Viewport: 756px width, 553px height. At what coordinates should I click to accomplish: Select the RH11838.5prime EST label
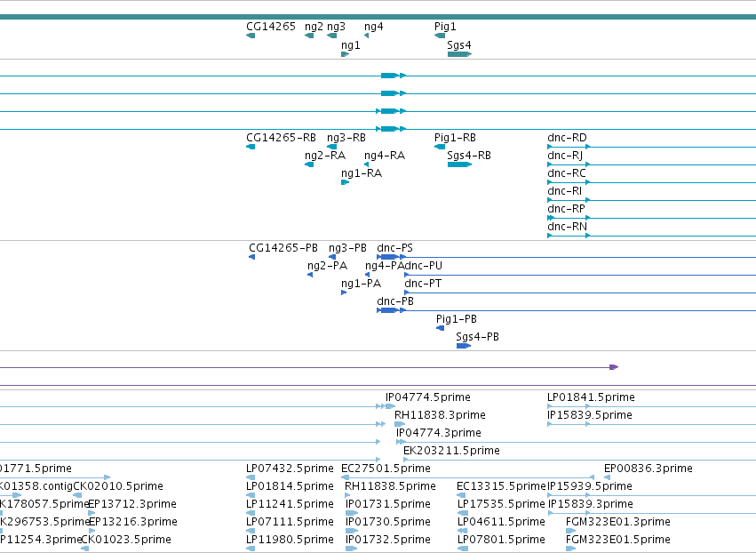point(390,487)
